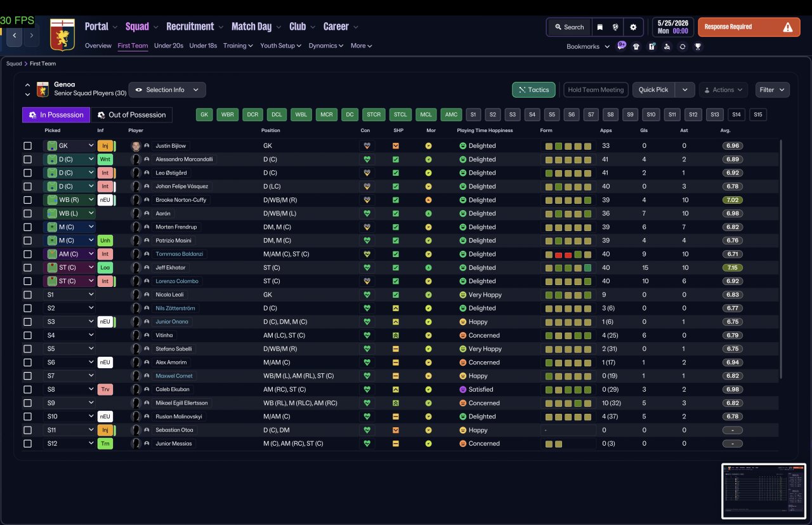This screenshot has width=812, height=525.
Task: Click the condition heart icon for Nicola Leali
Action: pos(367,295)
